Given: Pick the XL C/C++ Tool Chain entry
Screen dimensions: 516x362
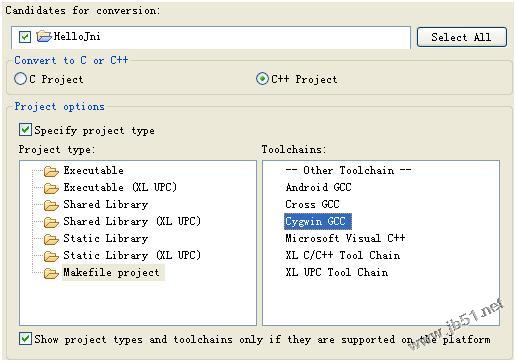Looking at the screenshot, I should point(343,255).
